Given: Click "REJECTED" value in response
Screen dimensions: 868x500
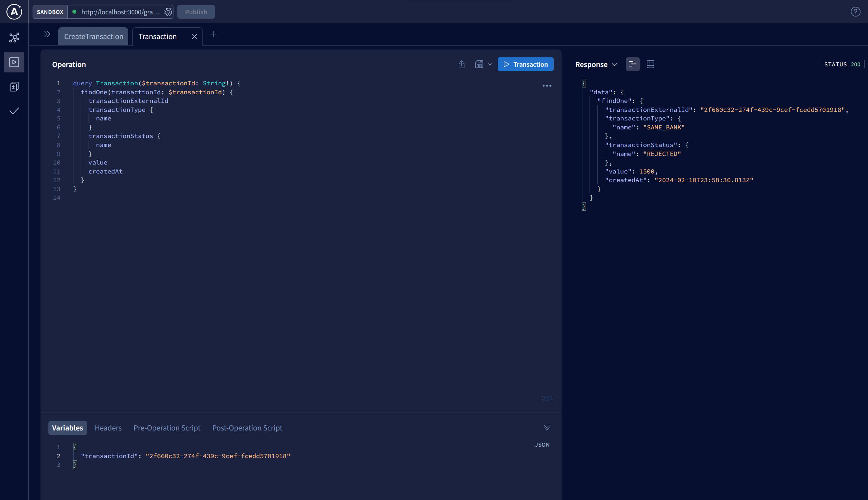Looking at the screenshot, I should pyautogui.click(x=662, y=154).
